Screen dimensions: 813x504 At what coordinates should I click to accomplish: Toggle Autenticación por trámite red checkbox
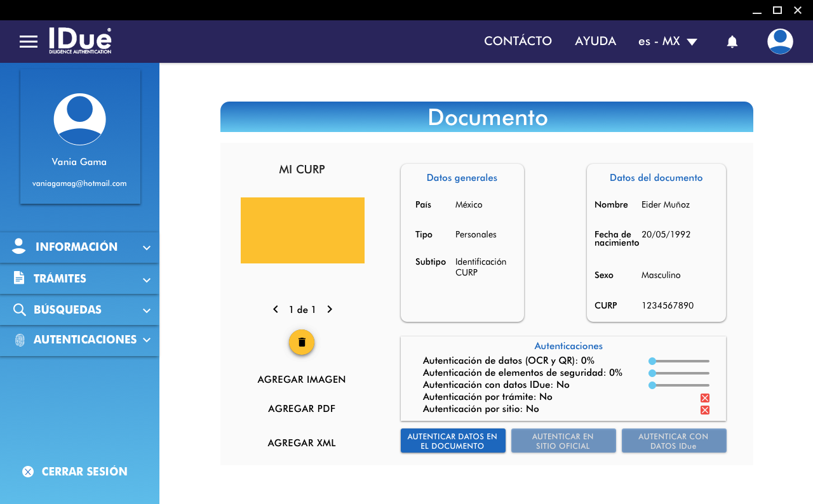704,398
